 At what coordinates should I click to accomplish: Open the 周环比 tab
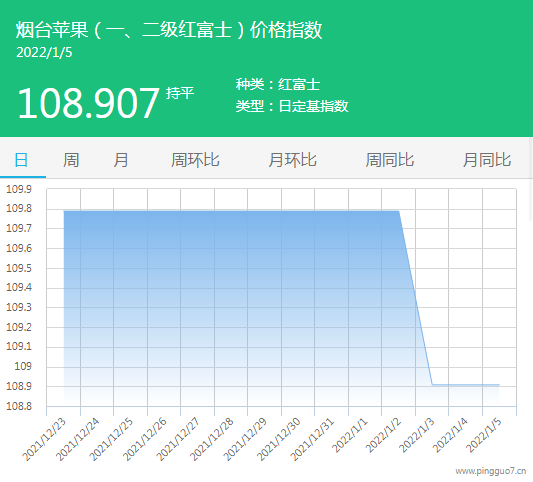pos(195,160)
